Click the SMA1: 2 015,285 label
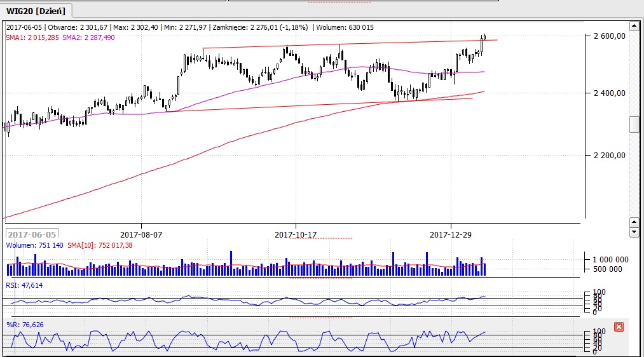This screenshot has width=644, height=357. tap(32, 37)
